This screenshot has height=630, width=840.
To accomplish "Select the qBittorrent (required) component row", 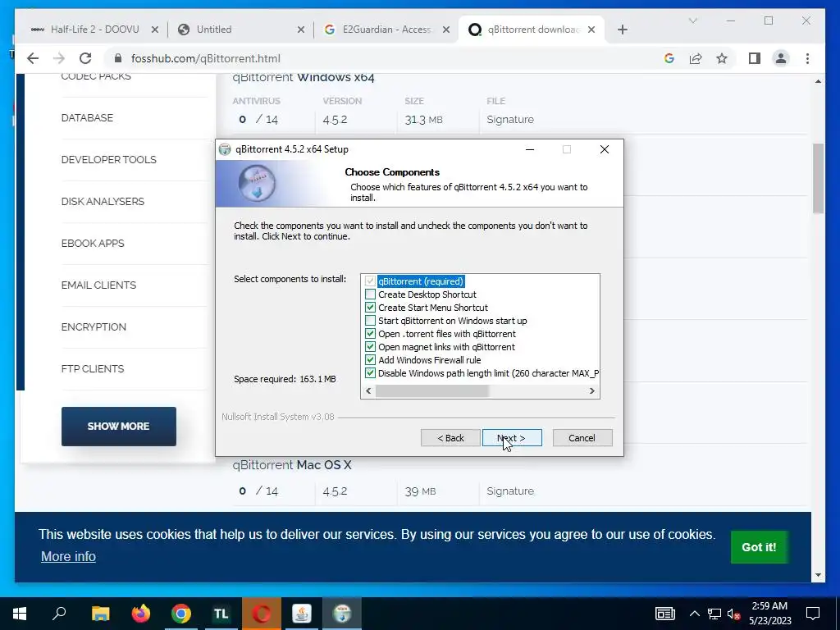I will pyautogui.click(x=421, y=281).
